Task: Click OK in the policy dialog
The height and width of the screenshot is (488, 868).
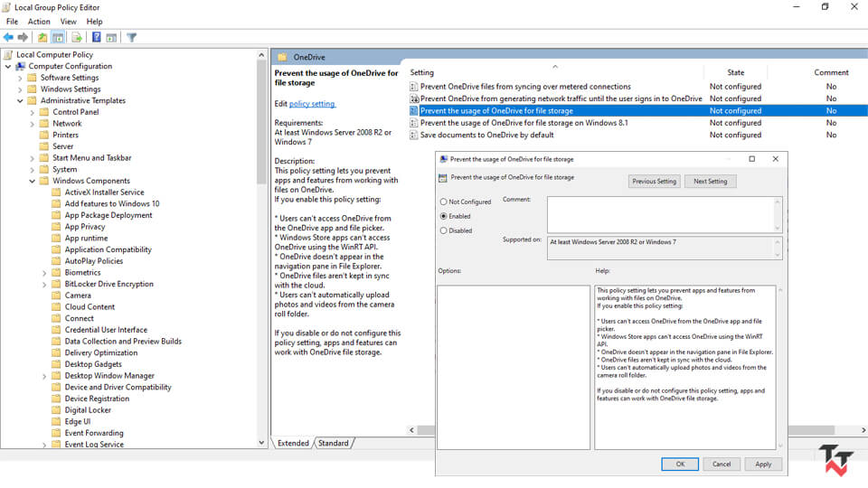Action: [680, 465]
